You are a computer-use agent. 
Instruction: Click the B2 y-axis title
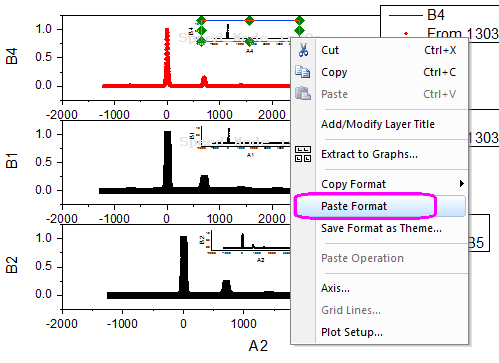pyautogui.click(x=11, y=265)
